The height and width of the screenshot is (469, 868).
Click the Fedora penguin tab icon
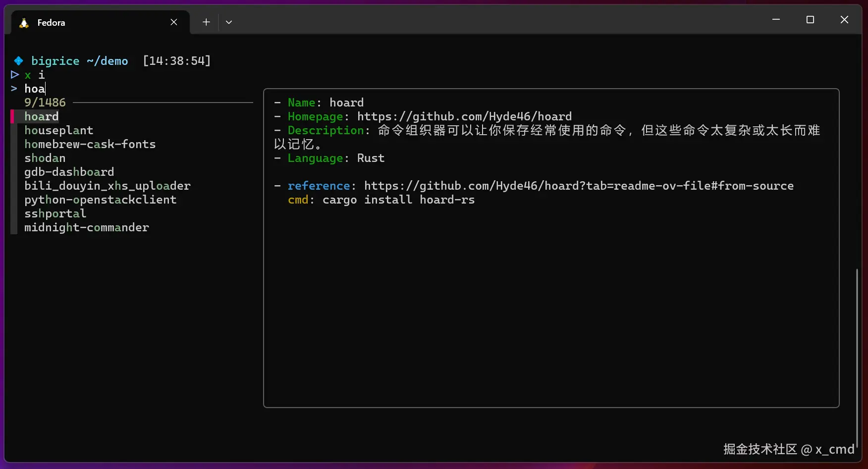point(24,23)
